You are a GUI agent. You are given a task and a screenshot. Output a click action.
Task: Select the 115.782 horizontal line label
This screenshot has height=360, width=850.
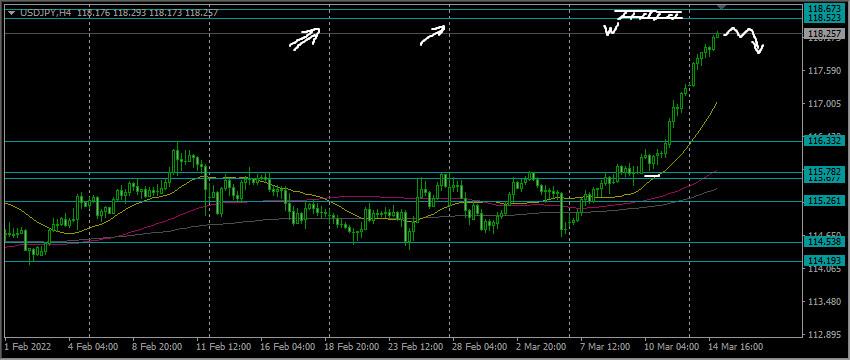coord(824,172)
